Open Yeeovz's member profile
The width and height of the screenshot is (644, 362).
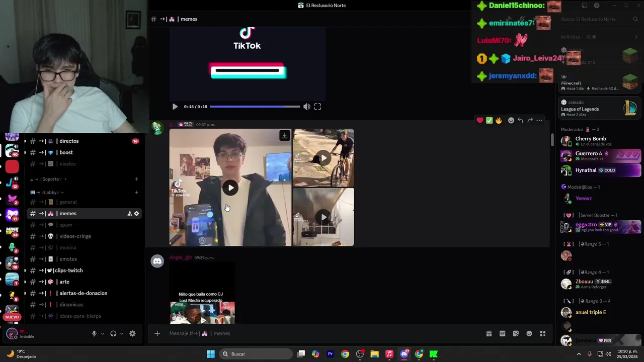[x=600, y=199]
